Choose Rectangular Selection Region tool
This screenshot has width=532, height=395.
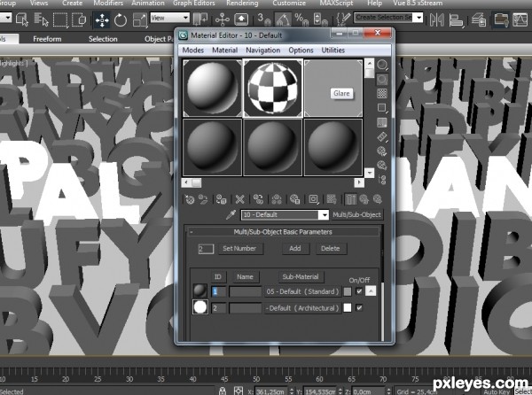[60, 19]
